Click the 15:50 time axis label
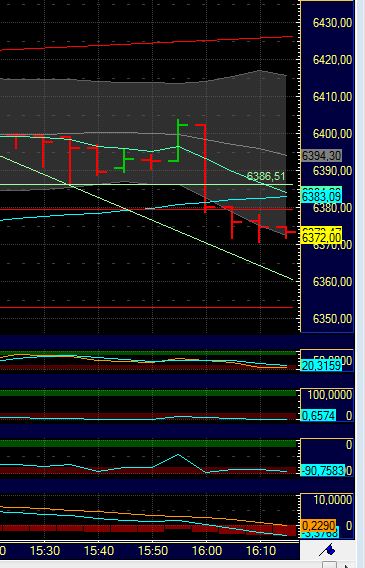Viewport: 365px width, 568px height. pos(153,551)
